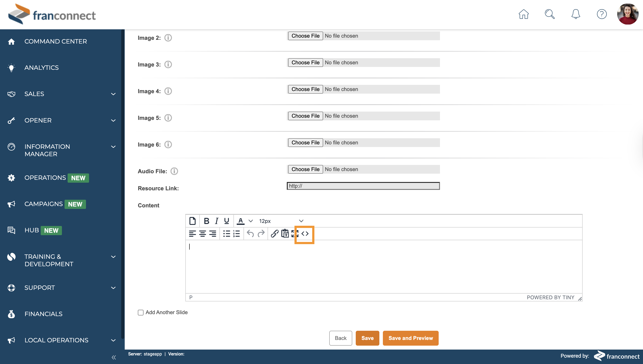Open the text color picker dropdown
This screenshot has height=364, width=643.
pyautogui.click(x=251, y=221)
